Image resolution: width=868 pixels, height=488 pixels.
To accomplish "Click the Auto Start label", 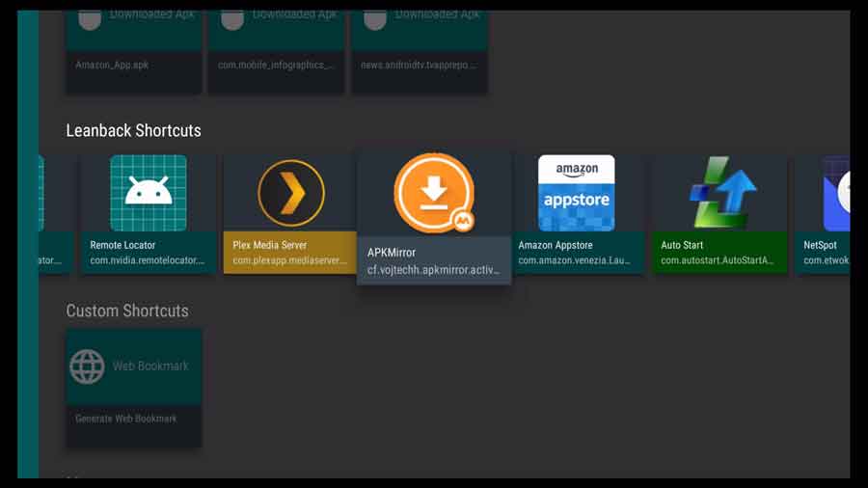I will point(682,245).
